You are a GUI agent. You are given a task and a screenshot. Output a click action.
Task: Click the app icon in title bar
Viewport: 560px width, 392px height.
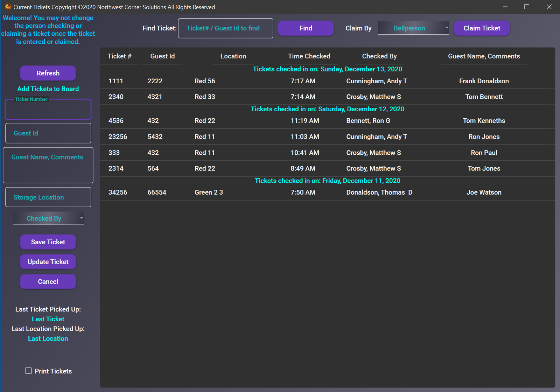(x=8, y=7)
